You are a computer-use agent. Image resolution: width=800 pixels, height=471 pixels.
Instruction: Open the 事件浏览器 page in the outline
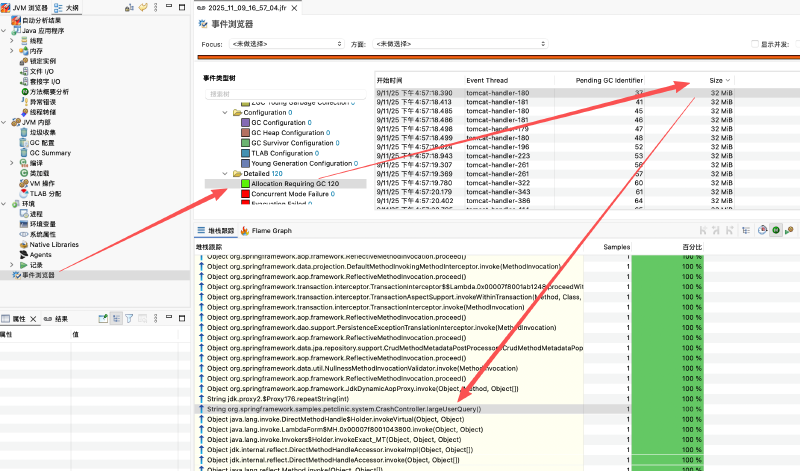[x=38, y=274]
